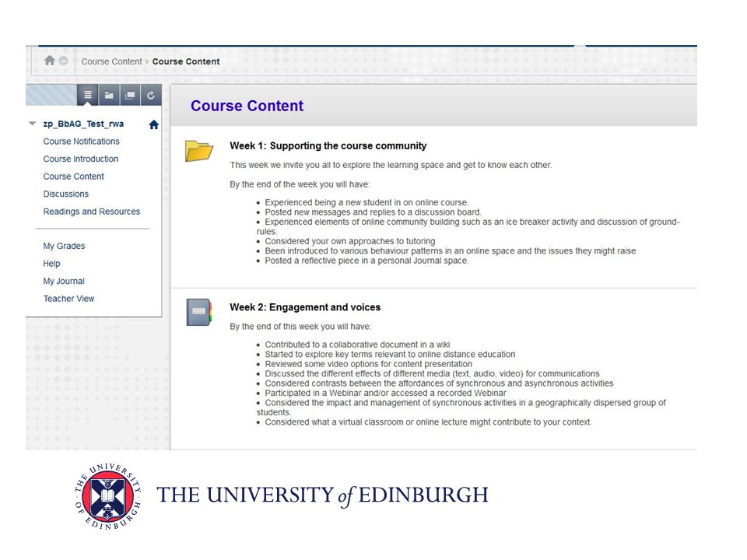Click "Been introduced to various behaviour patterns" bullet

pos(451,251)
